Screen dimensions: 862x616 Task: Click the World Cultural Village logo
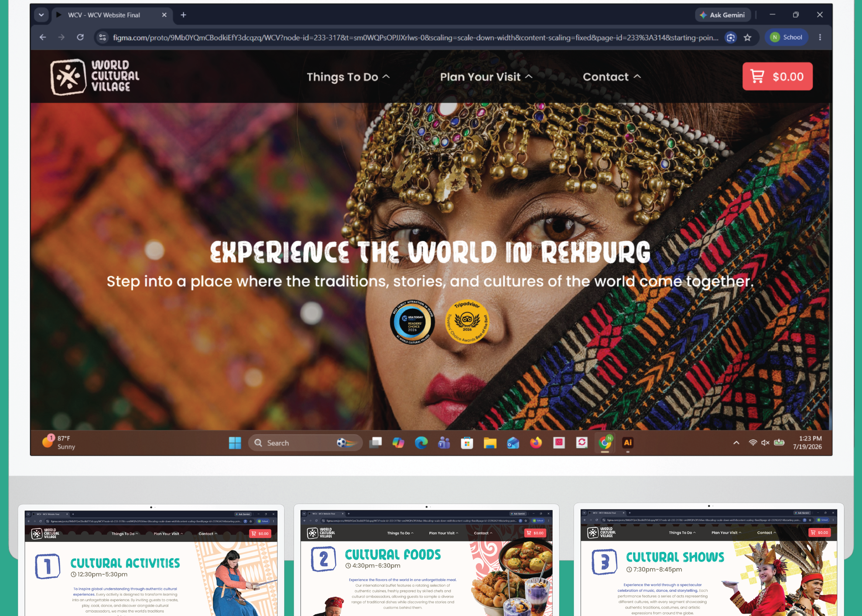[x=95, y=77]
